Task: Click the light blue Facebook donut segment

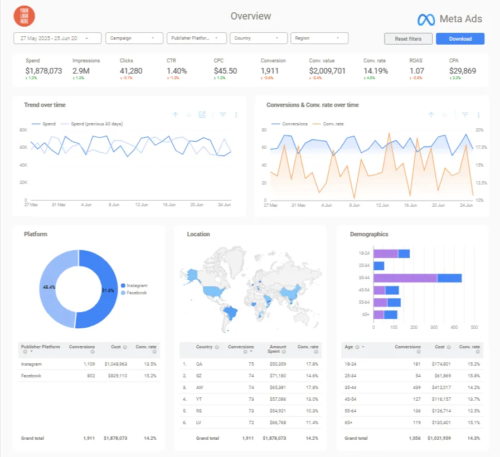Action: click(48, 289)
